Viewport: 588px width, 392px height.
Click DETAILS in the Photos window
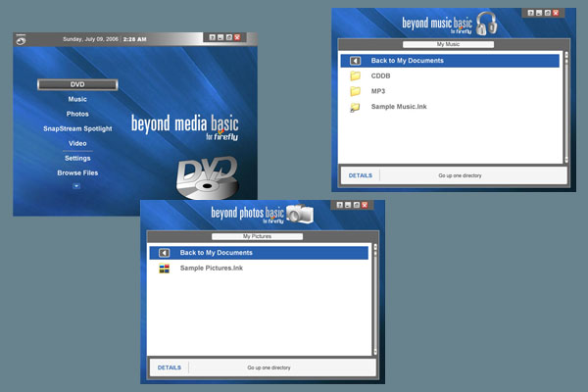(x=170, y=367)
